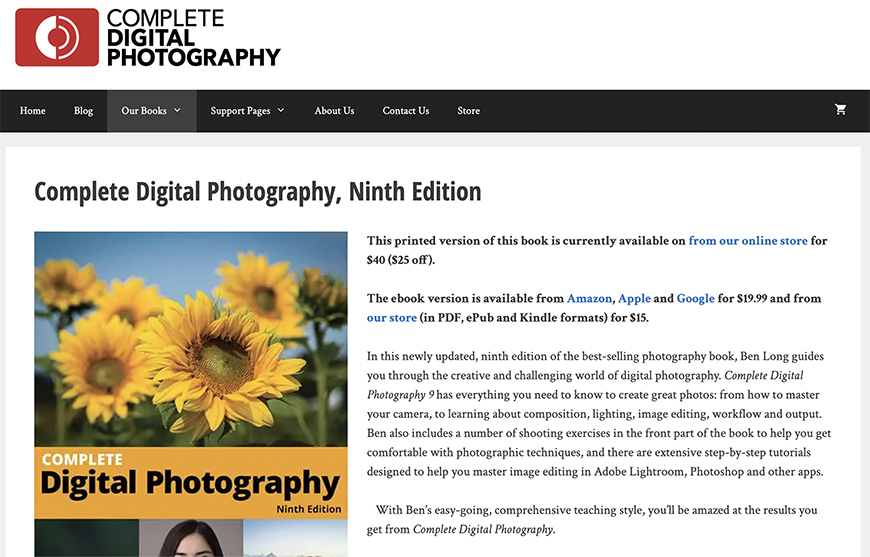Open the Contact Us page
The height and width of the screenshot is (557, 870).
tap(406, 110)
